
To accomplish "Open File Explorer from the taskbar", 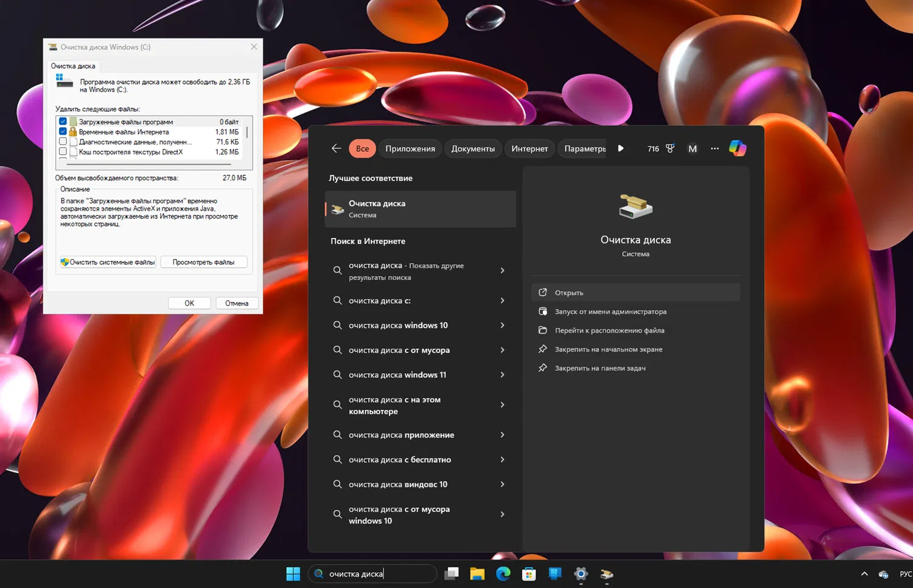I will (477, 574).
